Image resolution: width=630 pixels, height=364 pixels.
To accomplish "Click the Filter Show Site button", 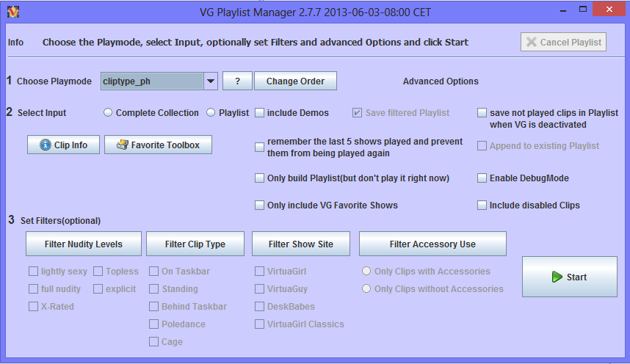I will (x=301, y=244).
